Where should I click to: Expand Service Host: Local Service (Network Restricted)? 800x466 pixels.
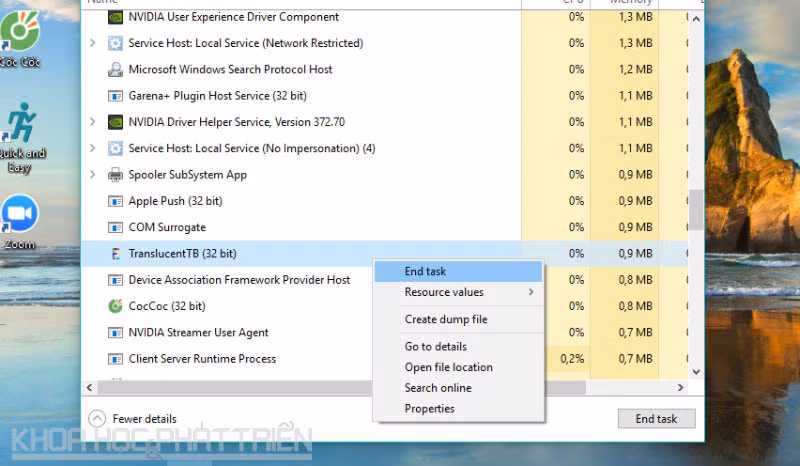coord(93,43)
